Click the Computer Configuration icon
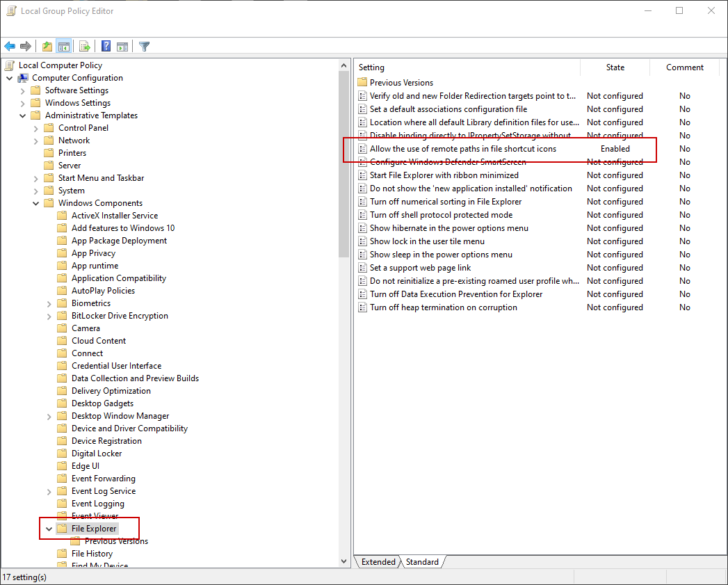The width and height of the screenshot is (728, 585). pyautogui.click(x=23, y=78)
